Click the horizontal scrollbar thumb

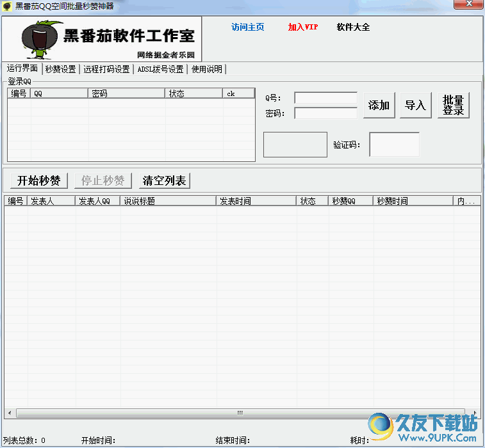240,413
